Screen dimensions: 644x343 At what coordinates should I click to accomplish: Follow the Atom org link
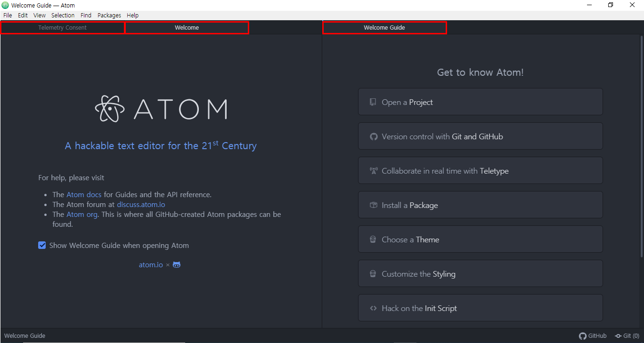coord(82,214)
